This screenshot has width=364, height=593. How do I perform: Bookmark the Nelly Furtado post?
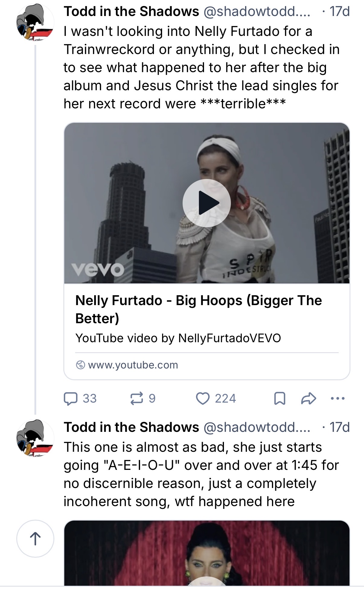pyautogui.click(x=279, y=398)
